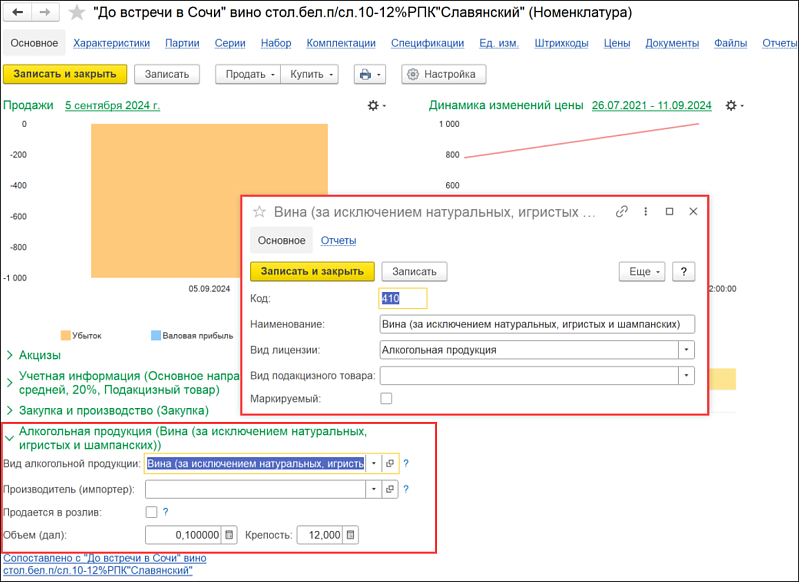Copy link icon in the Вина dialog
The image size is (799, 582).
[x=621, y=211]
